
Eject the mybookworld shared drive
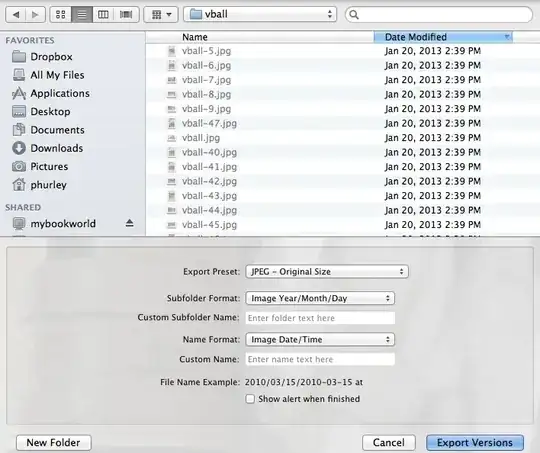tap(129, 223)
